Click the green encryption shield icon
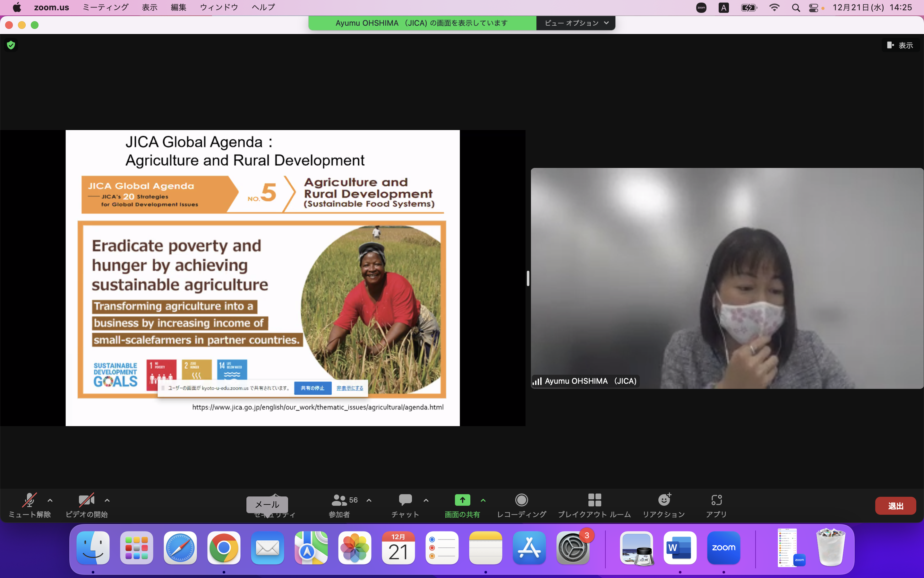 click(11, 45)
